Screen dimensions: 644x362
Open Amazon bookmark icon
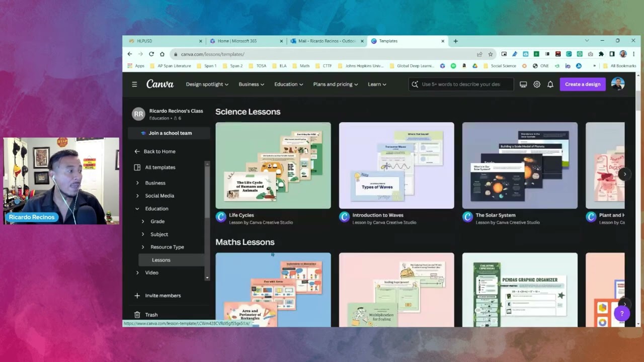pyautogui.click(x=464, y=66)
